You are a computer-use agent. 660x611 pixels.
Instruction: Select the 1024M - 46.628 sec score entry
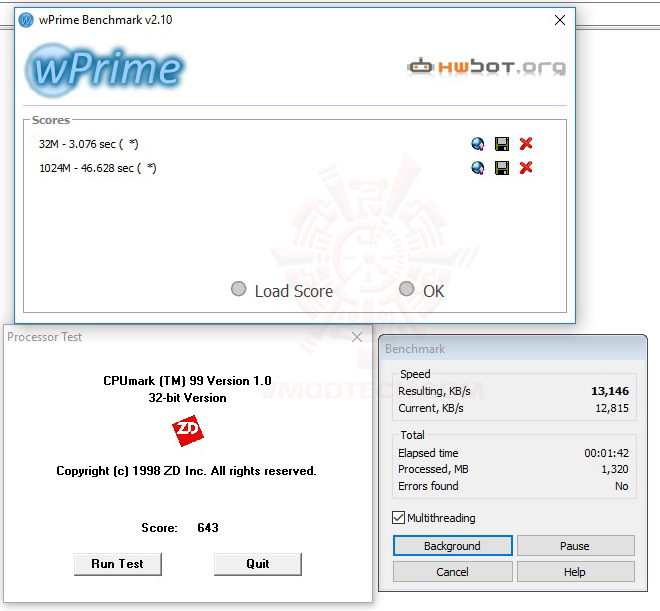[x=98, y=168]
